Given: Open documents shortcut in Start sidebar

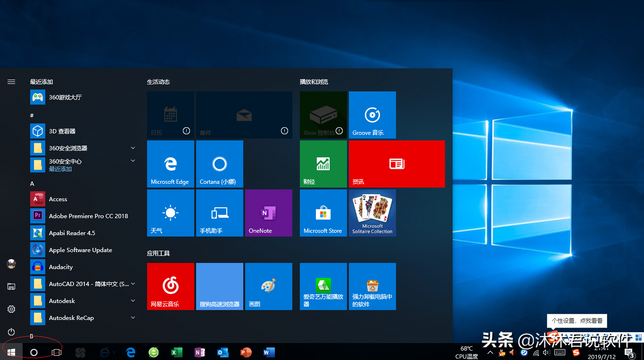Looking at the screenshot, I should [11, 286].
